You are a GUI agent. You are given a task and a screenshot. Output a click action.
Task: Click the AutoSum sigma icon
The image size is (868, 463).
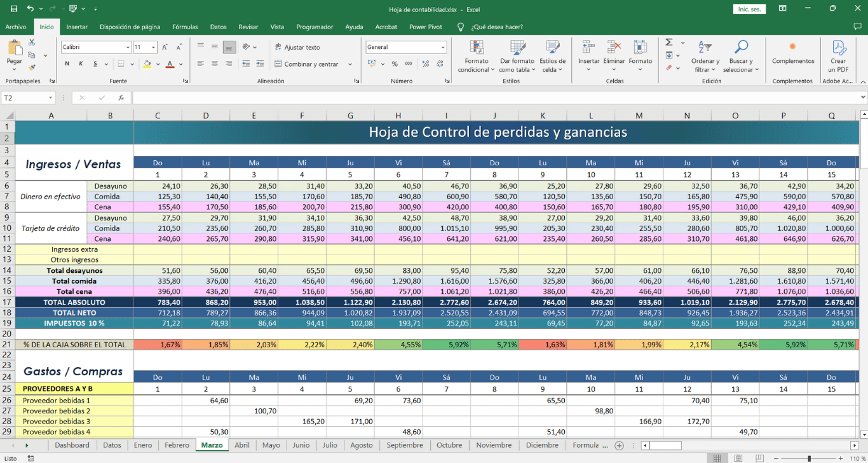[x=669, y=43]
